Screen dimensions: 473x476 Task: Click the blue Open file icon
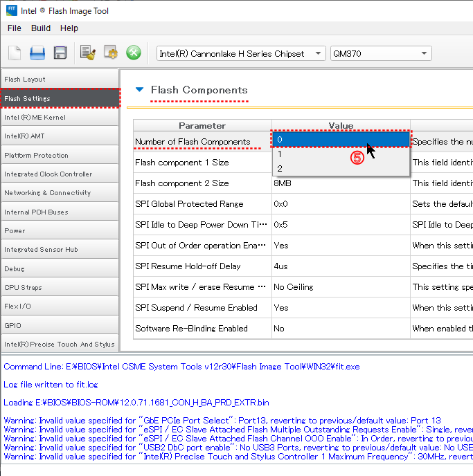point(37,53)
